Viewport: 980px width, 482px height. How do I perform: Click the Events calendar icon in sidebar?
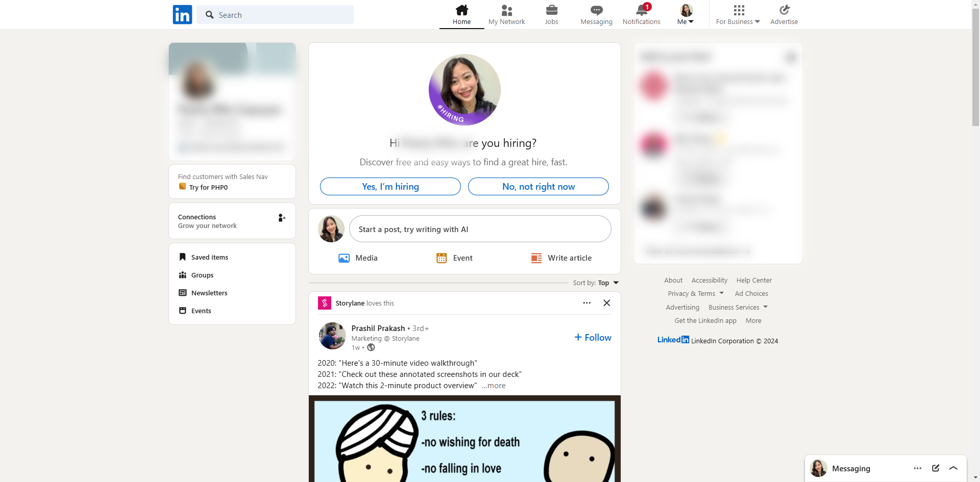point(183,311)
